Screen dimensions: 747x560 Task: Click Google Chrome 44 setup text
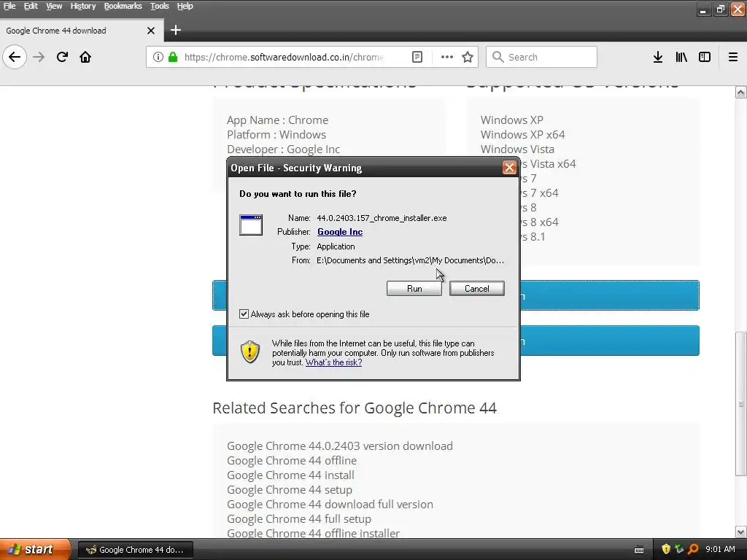[290, 489]
